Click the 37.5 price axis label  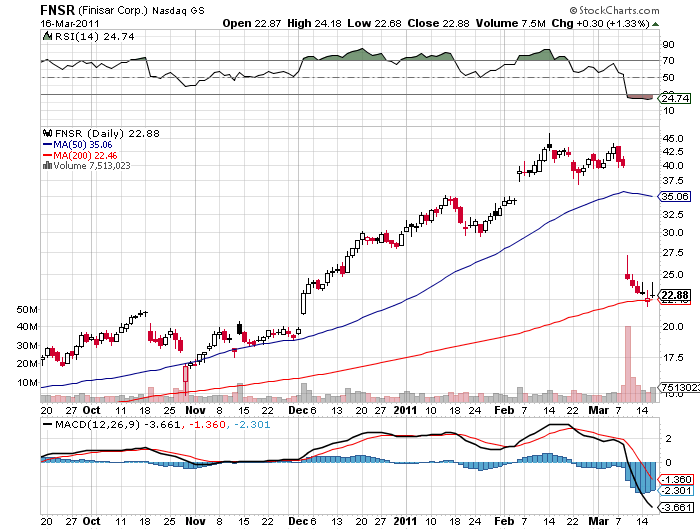point(673,180)
